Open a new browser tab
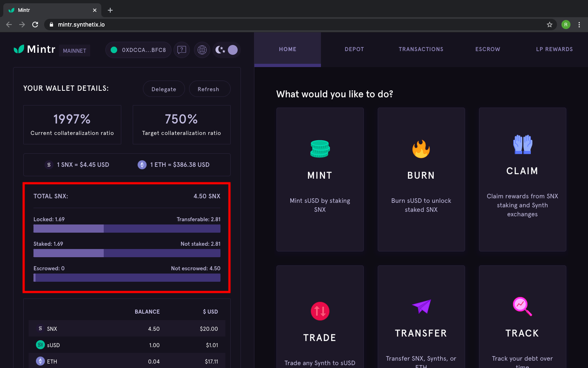588x368 pixels. tap(110, 10)
